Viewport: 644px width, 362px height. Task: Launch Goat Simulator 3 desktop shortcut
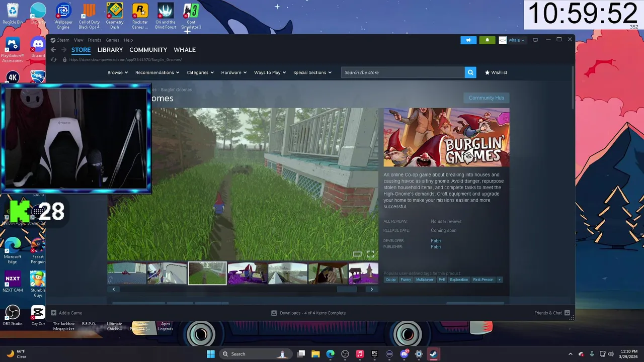click(191, 16)
